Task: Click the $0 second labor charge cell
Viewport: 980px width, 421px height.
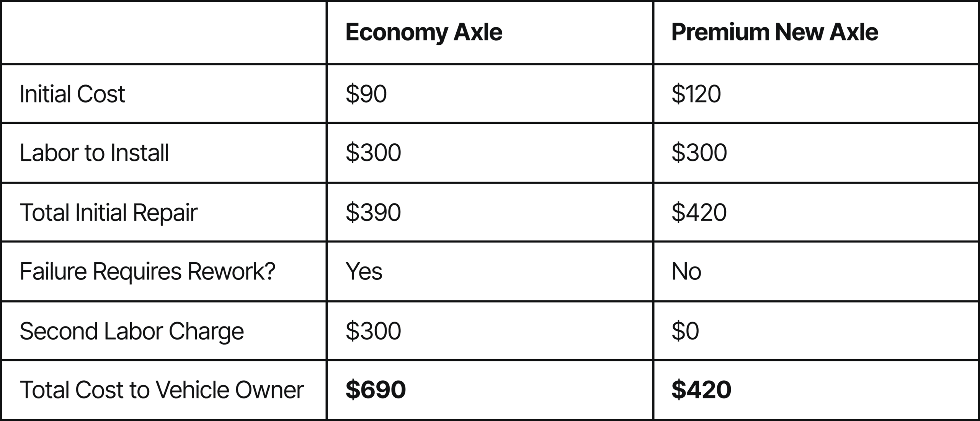Action: [x=685, y=331]
